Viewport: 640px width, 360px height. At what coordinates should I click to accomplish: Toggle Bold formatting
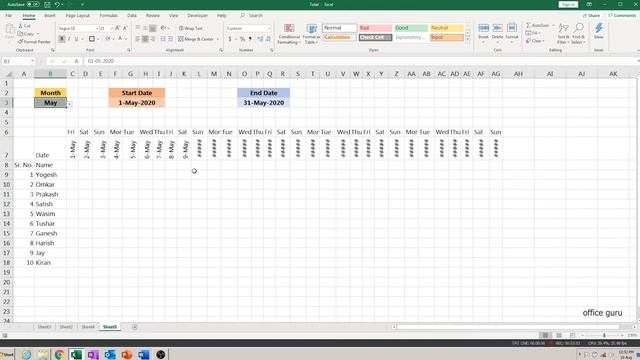62,39
